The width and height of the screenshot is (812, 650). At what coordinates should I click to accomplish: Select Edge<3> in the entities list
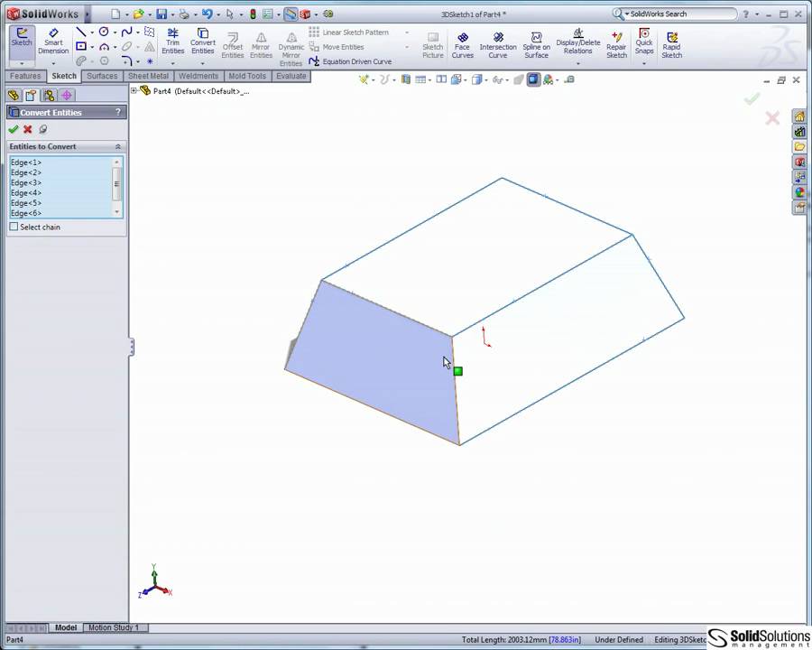(27, 182)
